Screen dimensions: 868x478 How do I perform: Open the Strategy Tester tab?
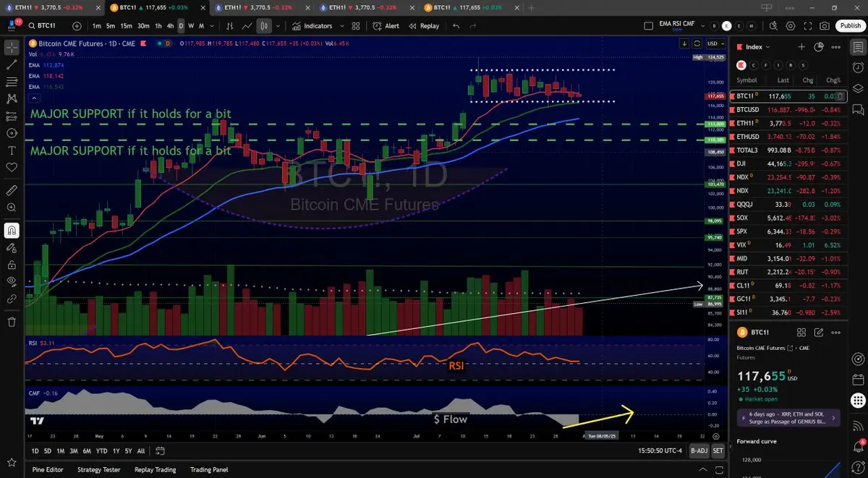click(98, 469)
